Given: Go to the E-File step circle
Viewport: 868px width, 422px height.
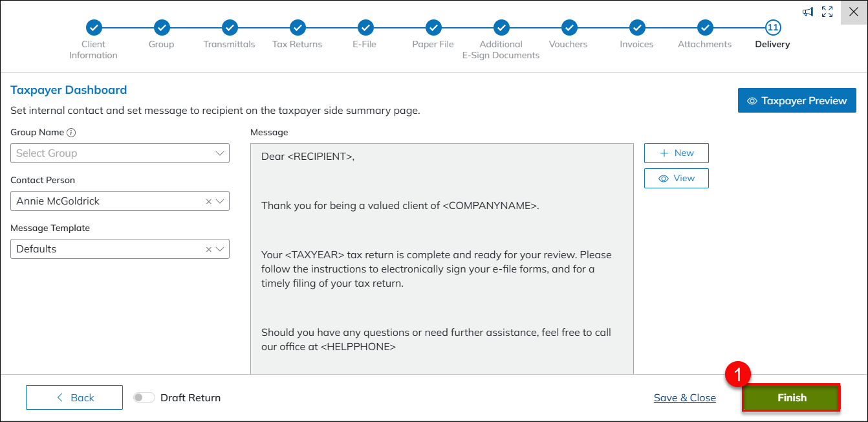Looking at the screenshot, I should click(x=365, y=27).
